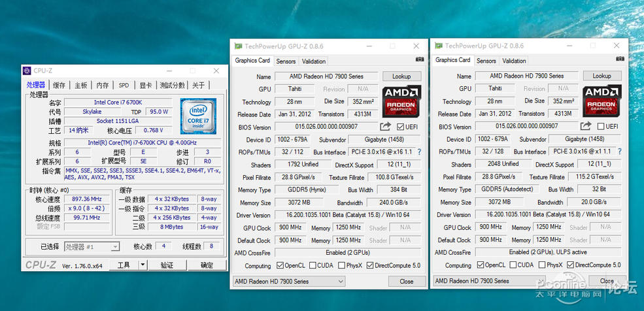Viewport: 644px width, 311px height.
Task: Open the Validation tab in the left GPU-Z window
Action: tap(314, 61)
